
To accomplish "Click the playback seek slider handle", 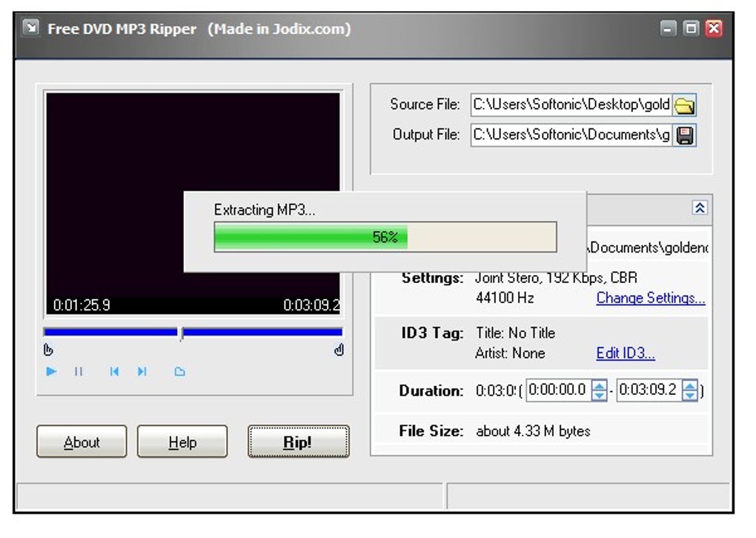I will point(182,333).
